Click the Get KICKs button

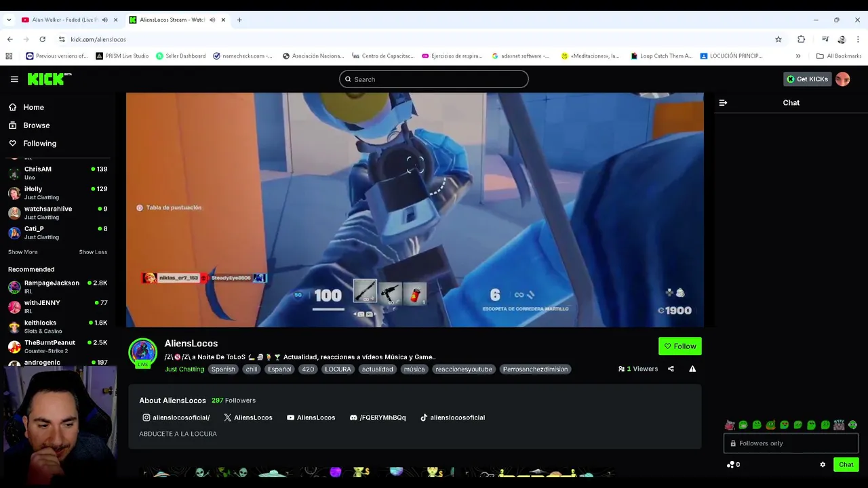tap(807, 79)
